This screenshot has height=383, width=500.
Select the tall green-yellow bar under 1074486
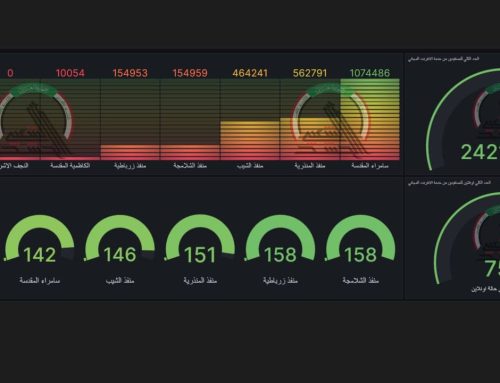tap(370, 120)
